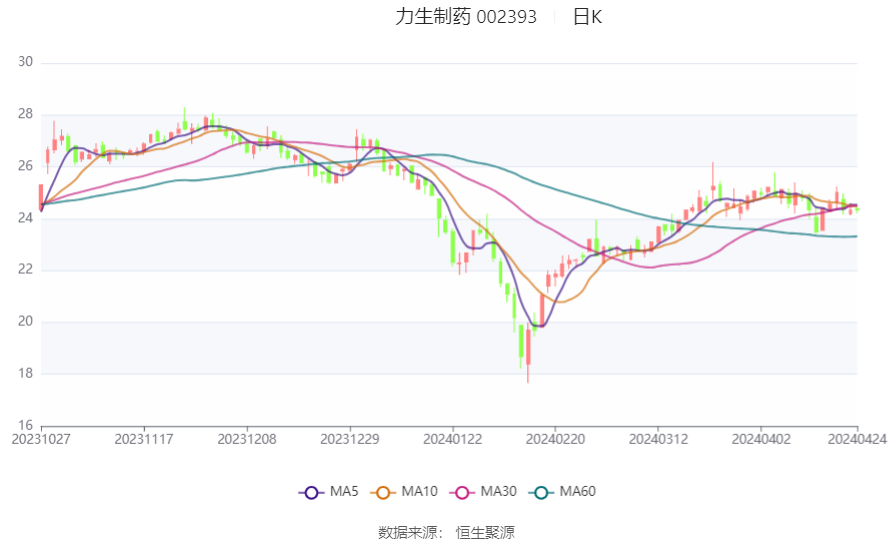This screenshot has height=542, width=893.
Task: Hide the MA30 line via its label
Action: pos(498,491)
